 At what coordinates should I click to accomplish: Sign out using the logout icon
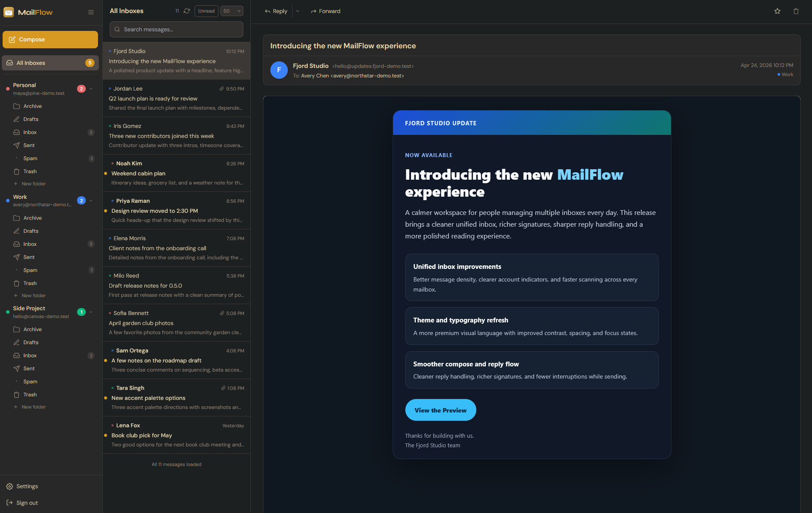[x=10, y=503]
